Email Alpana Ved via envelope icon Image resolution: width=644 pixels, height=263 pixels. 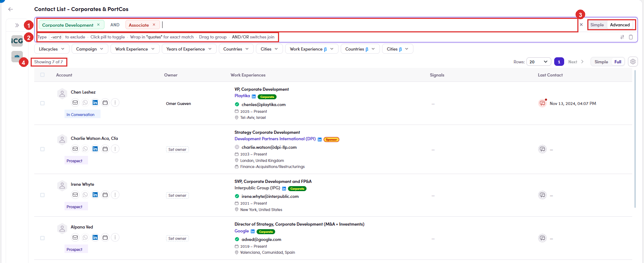75,237
